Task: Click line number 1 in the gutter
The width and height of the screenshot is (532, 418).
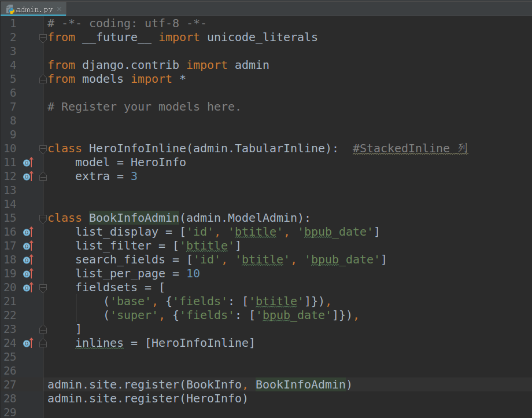Action: [x=13, y=23]
